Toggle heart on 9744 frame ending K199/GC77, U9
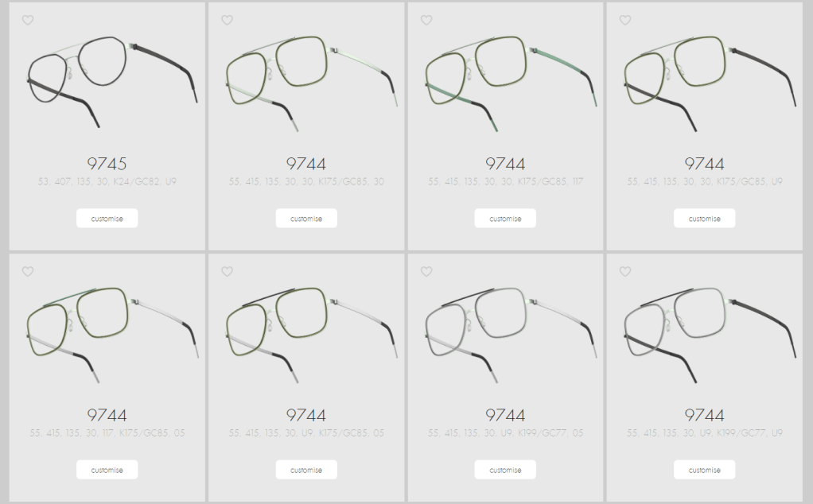 coord(625,271)
